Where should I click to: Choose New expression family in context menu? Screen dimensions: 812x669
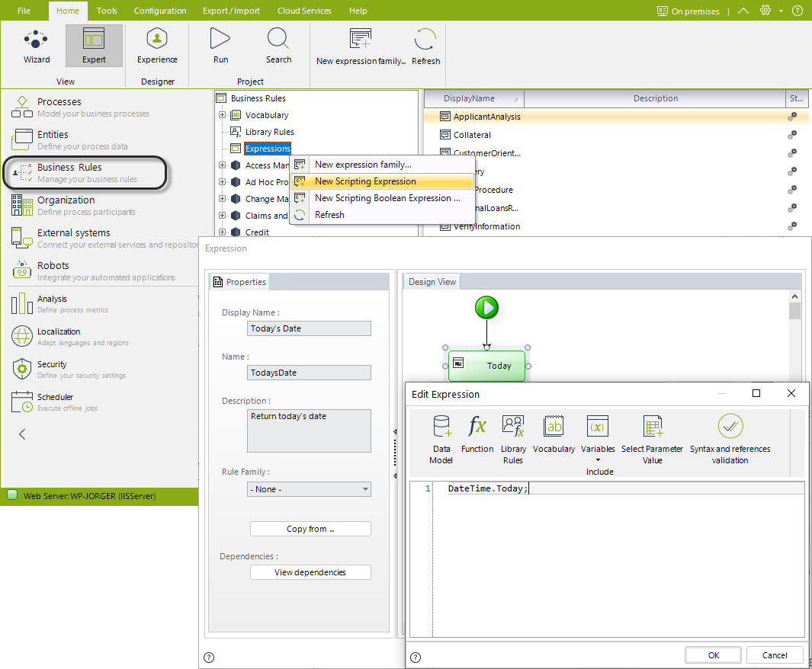383,165
